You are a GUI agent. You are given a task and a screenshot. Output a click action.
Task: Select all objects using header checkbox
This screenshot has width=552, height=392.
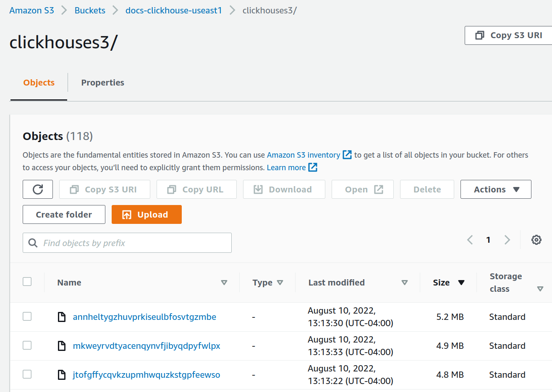pos(27,281)
